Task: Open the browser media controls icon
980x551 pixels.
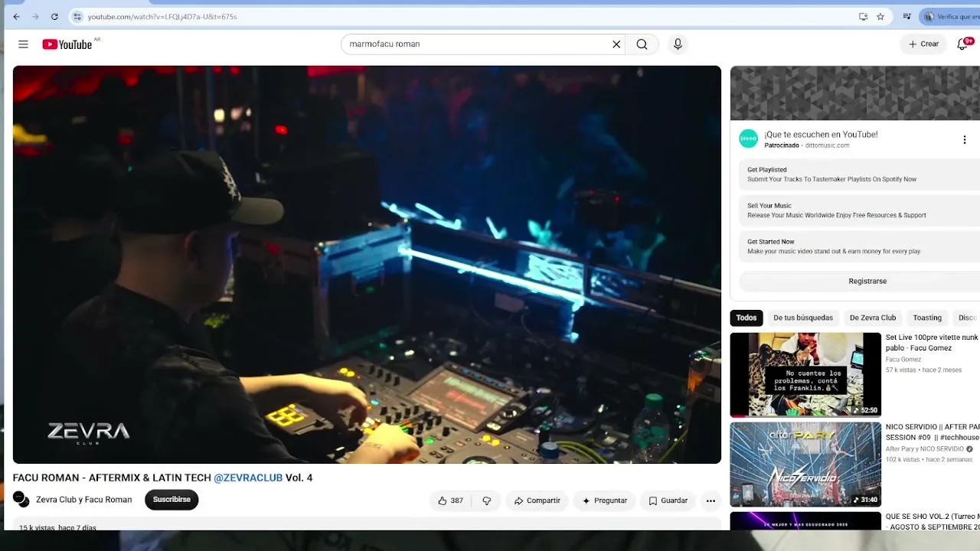Action: click(907, 16)
